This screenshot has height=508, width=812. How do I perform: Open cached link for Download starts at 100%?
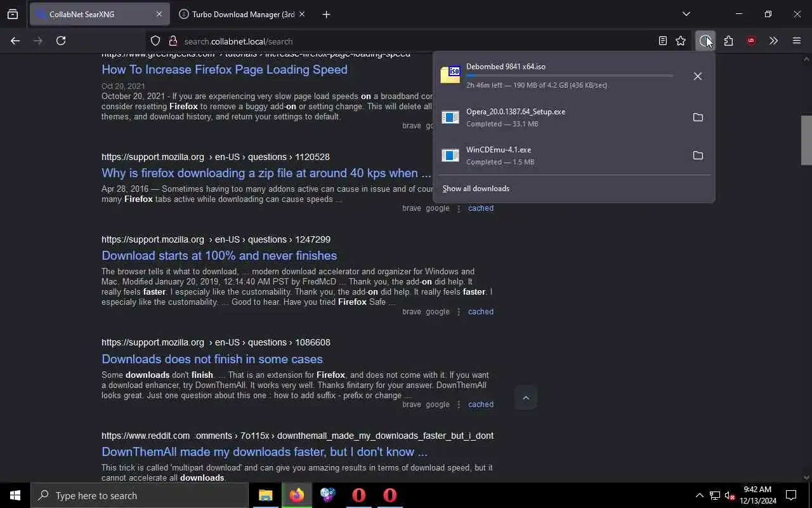tap(480, 312)
